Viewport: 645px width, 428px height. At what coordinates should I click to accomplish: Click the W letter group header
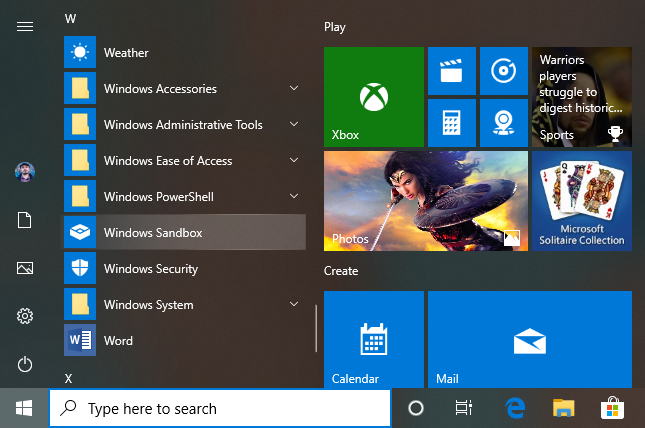(x=70, y=18)
